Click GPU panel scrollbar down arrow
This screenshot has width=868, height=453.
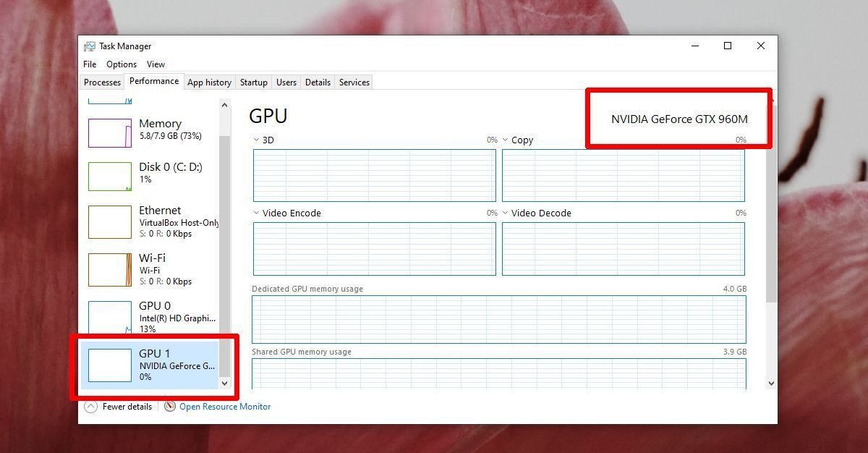(771, 383)
